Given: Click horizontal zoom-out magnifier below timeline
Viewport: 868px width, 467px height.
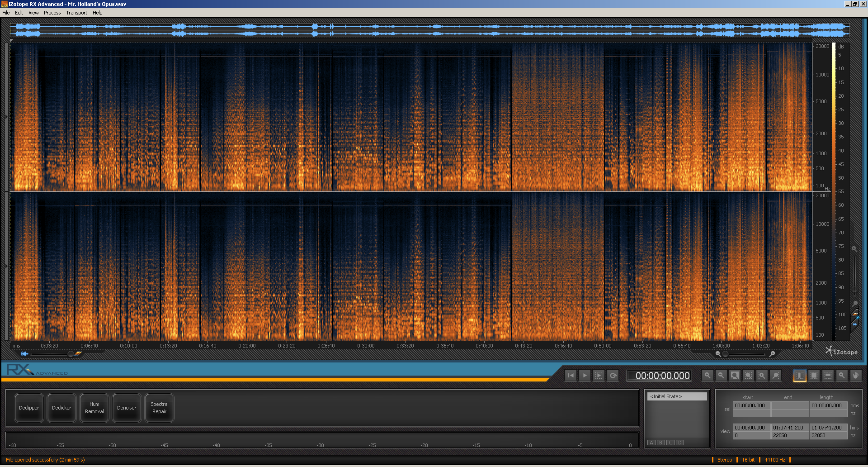Looking at the screenshot, I should pyautogui.click(x=718, y=354).
